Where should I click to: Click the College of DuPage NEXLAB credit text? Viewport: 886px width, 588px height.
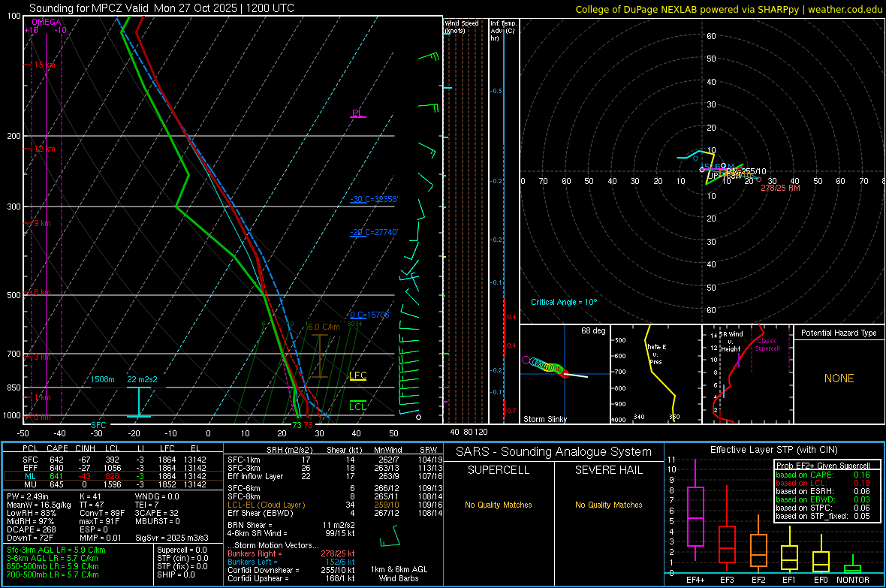(x=729, y=9)
